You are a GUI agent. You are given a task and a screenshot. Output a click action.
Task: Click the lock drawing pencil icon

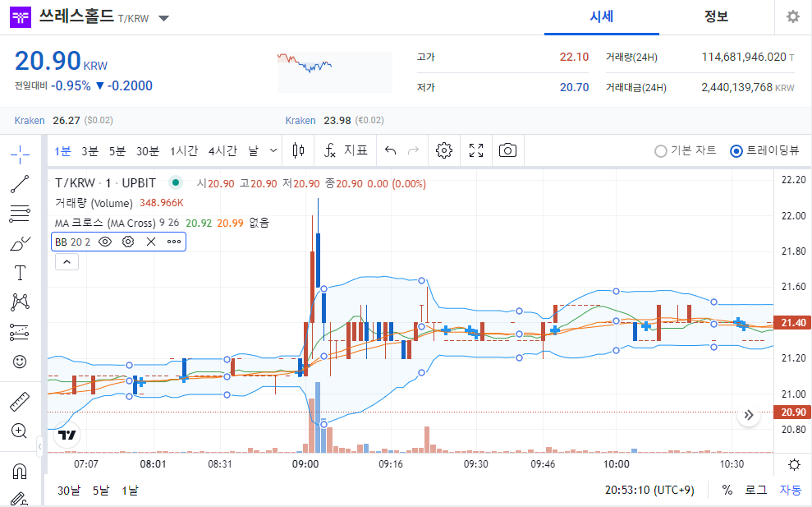[x=20, y=499]
